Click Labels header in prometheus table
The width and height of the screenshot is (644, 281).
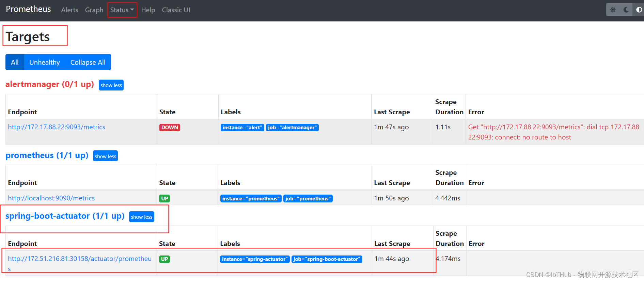click(x=230, y=183)
